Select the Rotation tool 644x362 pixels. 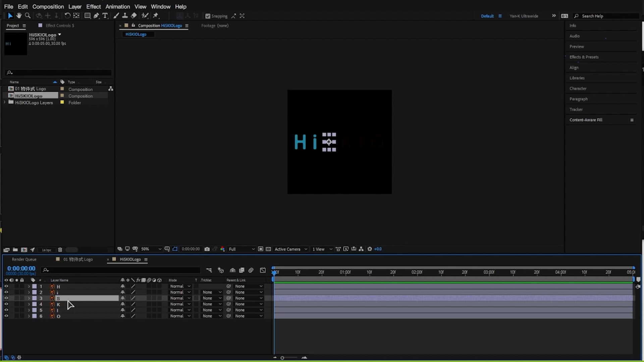[x=67, y=15]
